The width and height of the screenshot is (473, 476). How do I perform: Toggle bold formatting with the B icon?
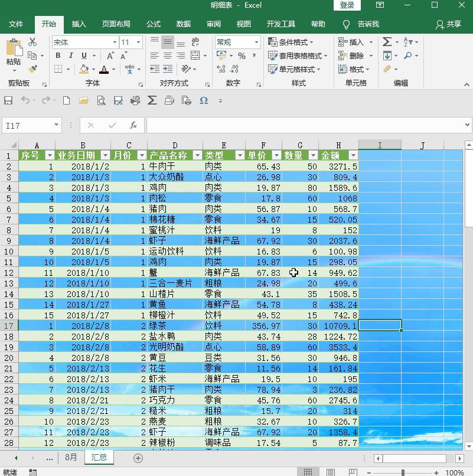coord(57,56)
